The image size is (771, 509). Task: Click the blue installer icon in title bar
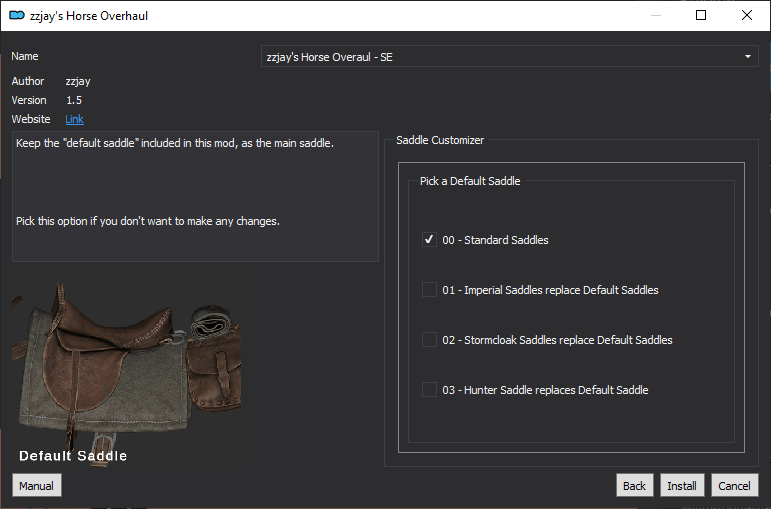point(17,15)
